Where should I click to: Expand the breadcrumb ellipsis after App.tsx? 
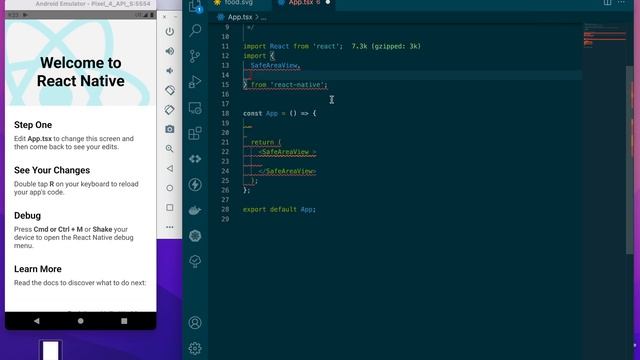click(x=264, y=18)
